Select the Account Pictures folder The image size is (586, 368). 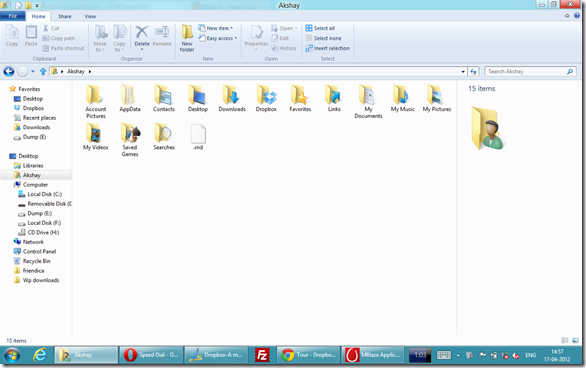point(96,101)
